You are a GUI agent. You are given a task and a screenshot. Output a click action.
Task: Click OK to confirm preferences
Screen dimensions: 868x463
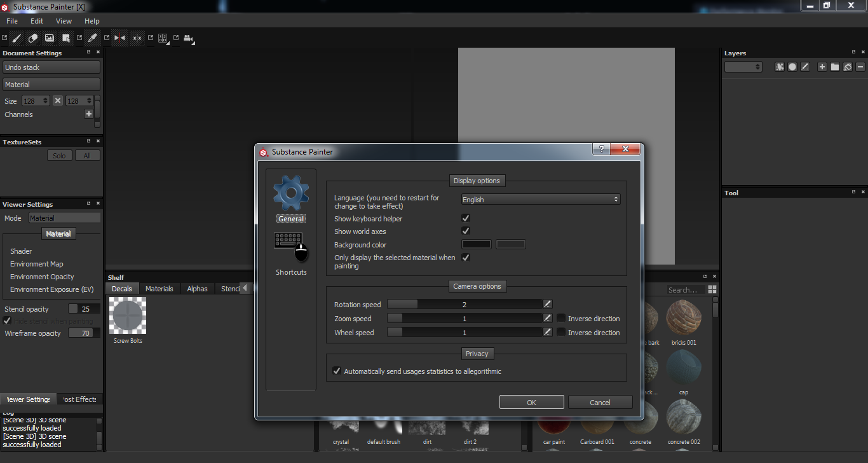click(x=531, y=402)
